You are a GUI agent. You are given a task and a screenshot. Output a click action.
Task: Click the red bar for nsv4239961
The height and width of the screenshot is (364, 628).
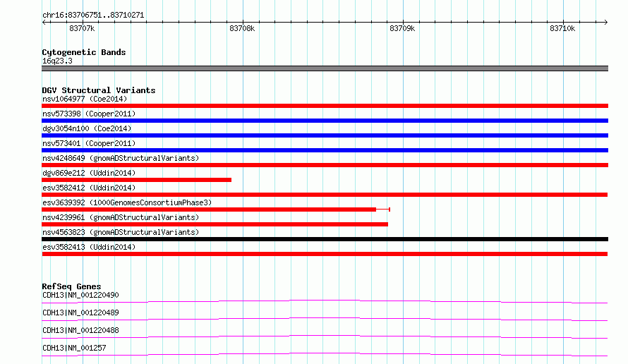215,224
